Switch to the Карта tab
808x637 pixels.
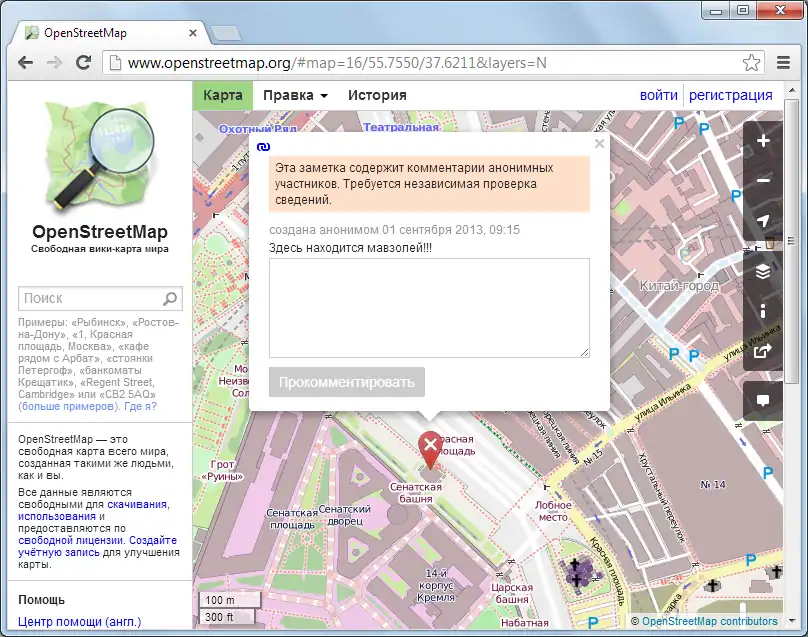coord(222,96)
